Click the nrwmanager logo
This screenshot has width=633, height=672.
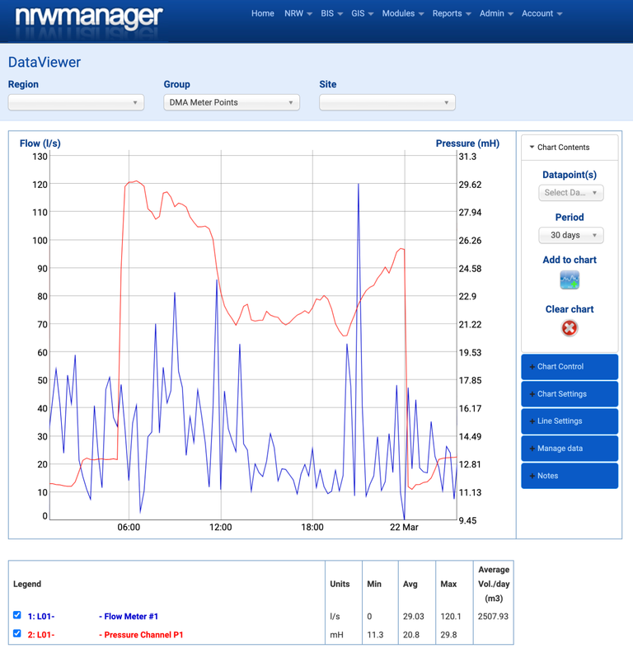coord(89,18)
